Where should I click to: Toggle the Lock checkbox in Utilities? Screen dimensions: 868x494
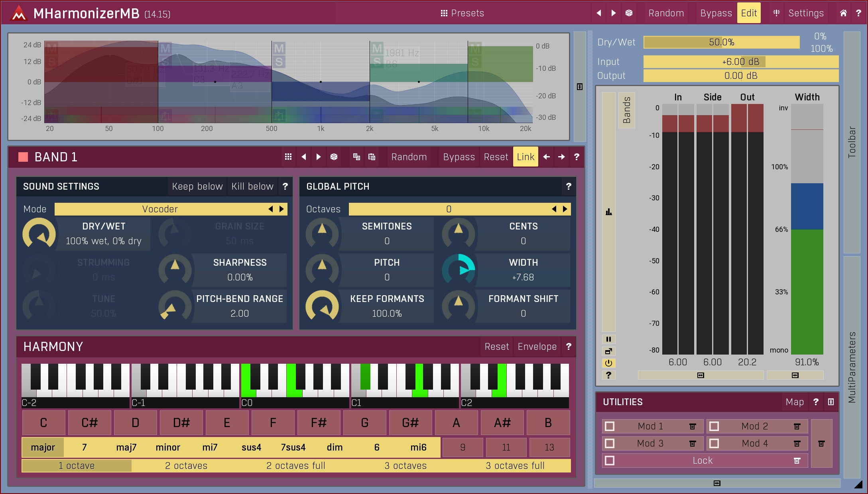click(610, 461)
